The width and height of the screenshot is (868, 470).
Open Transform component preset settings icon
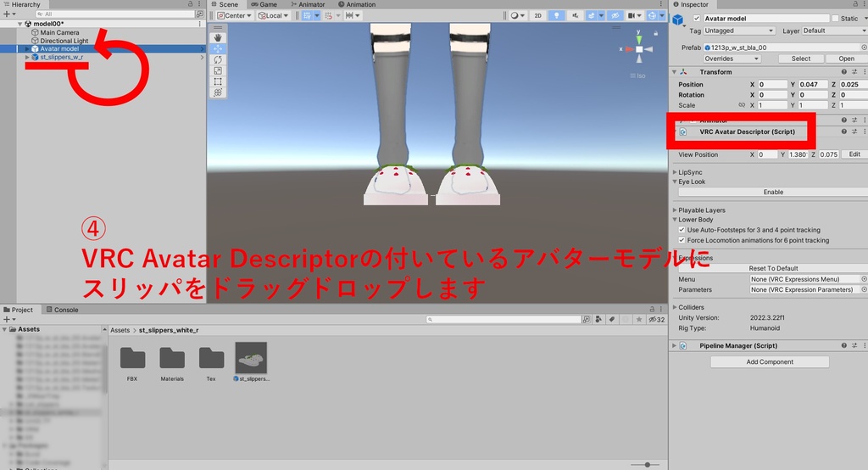[854, 72]
